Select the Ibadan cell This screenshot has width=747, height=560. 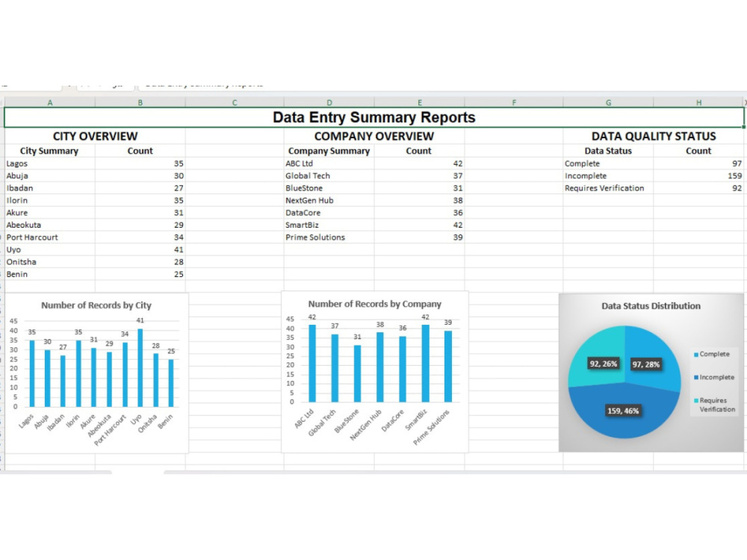49,188
